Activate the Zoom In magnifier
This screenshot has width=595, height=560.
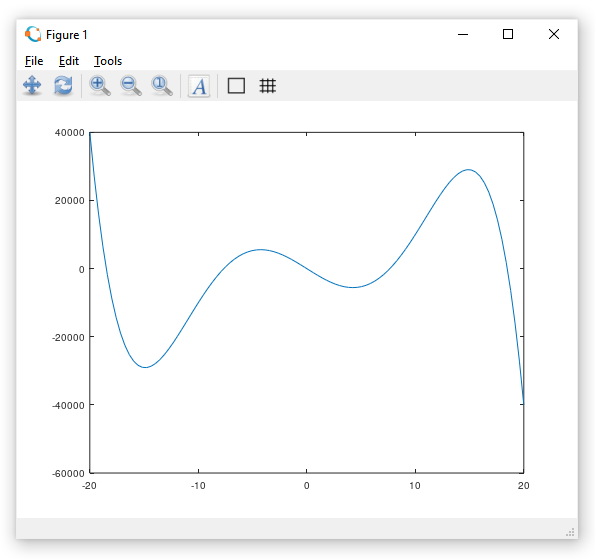100,86
